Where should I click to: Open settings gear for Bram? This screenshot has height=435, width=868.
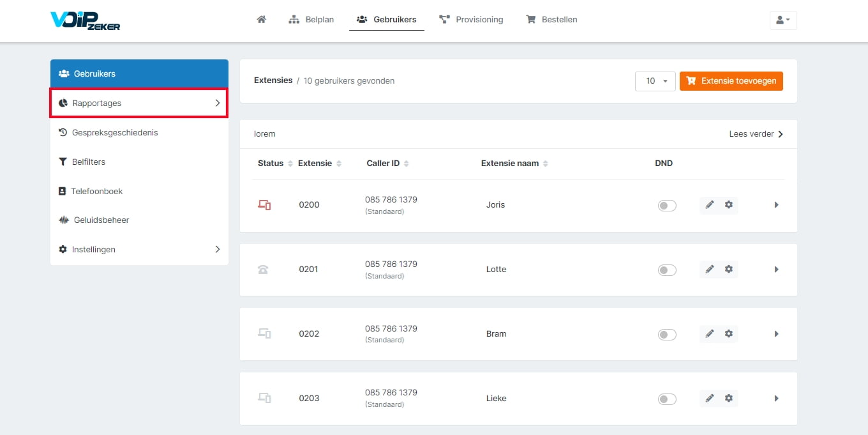(729, 333)
